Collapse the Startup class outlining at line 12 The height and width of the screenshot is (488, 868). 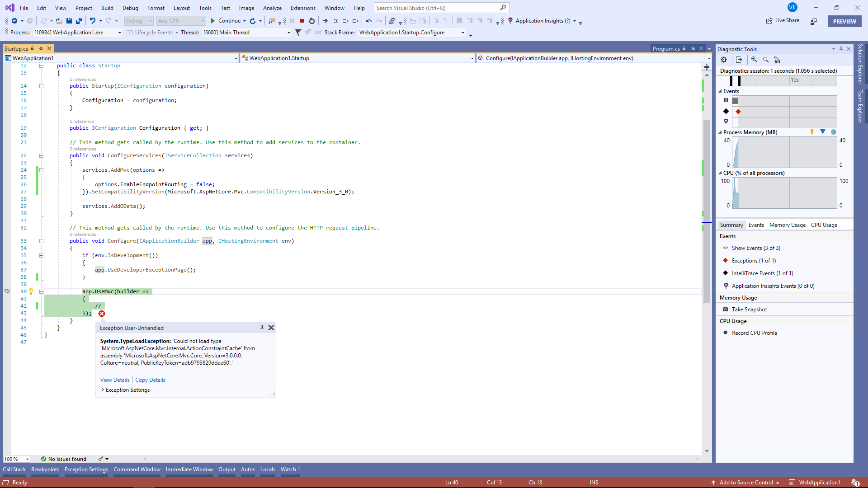[41, 66]
